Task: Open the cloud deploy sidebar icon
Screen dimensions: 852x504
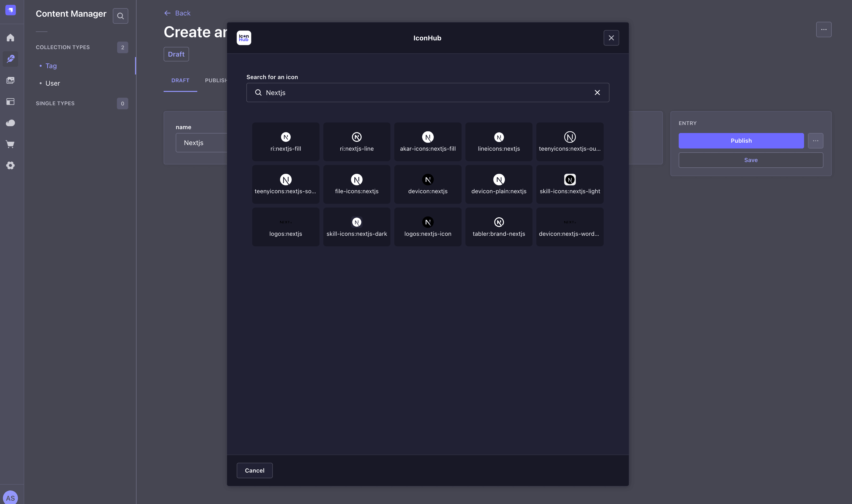Action: tap(11, 123)
